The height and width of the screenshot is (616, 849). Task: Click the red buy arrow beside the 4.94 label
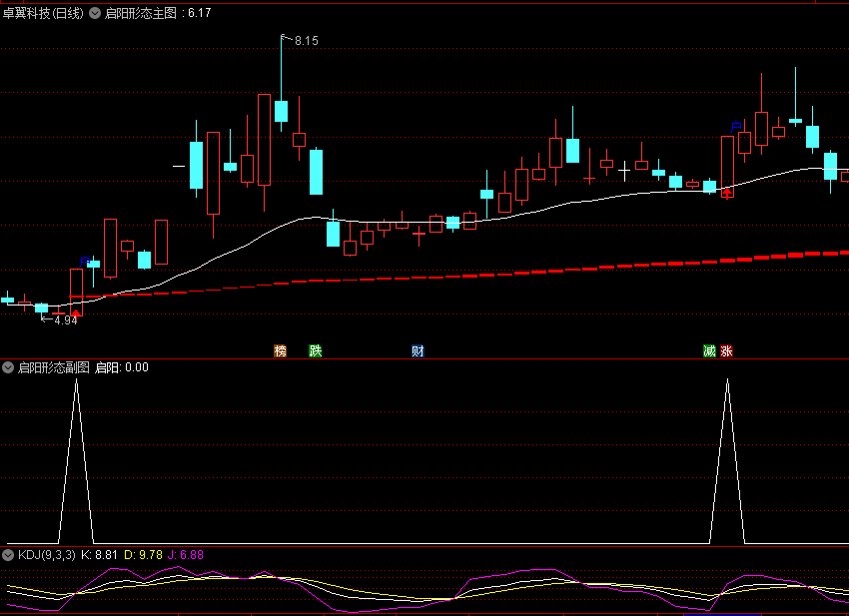[76, 312]
